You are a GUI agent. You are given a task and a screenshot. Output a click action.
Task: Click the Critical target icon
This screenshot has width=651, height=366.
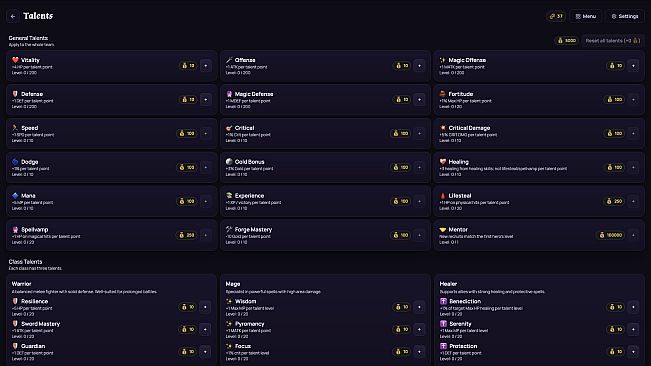(x=229, y=128)
